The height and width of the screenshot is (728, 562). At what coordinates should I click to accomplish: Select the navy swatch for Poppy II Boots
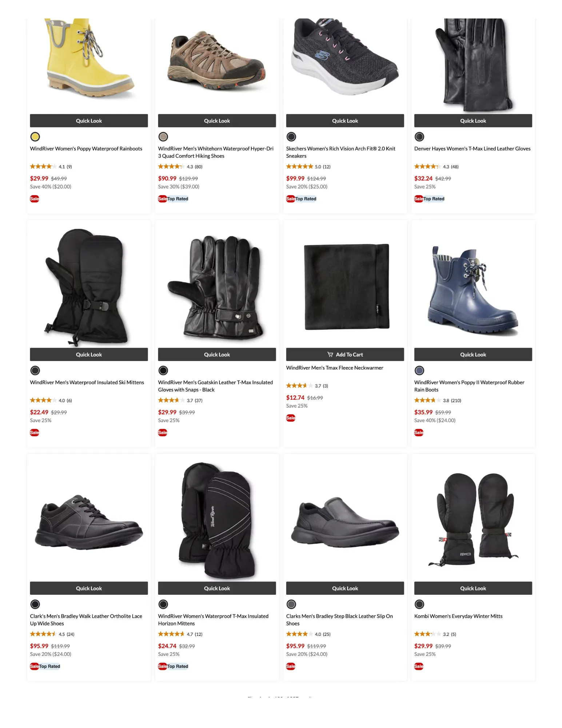click(x=419, y=371)
